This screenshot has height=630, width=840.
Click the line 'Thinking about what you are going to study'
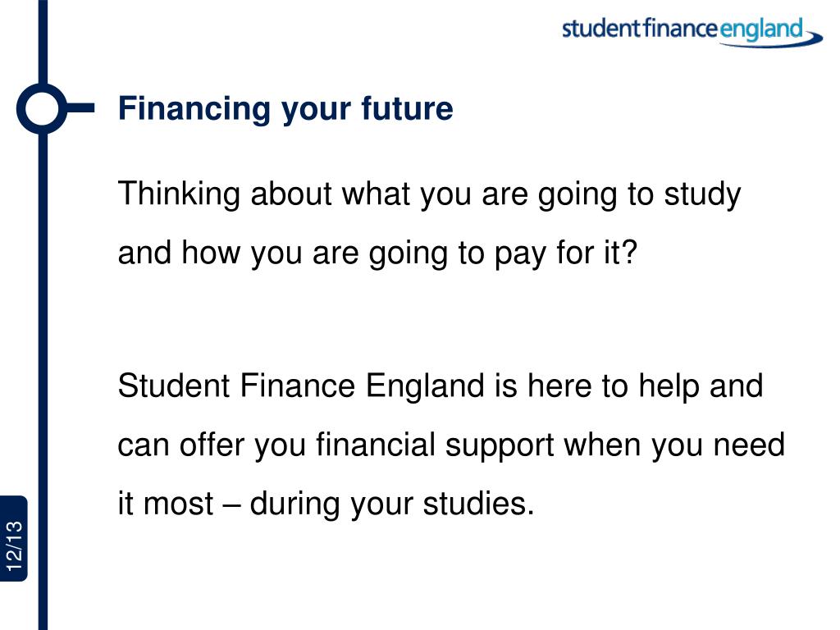(x=429, y=194)
